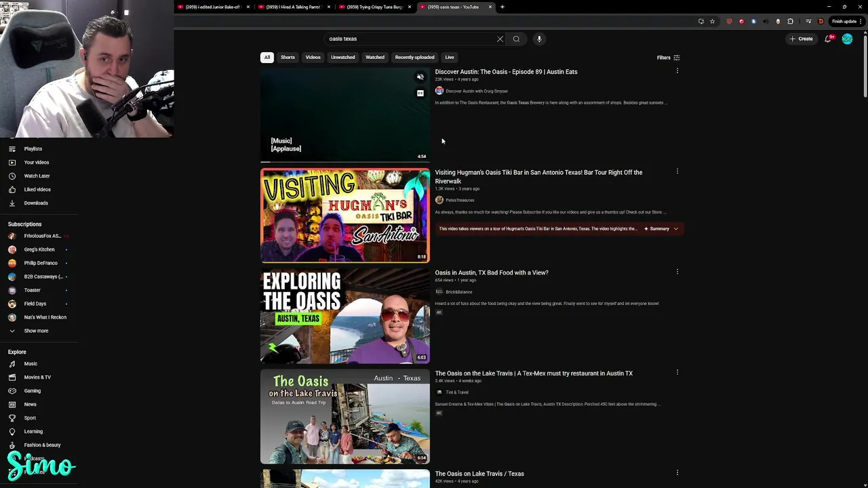Bookmark this page with the star icon
Viewport: 868px width, 488px height.
pyautogui.click(x=712, y=21)
